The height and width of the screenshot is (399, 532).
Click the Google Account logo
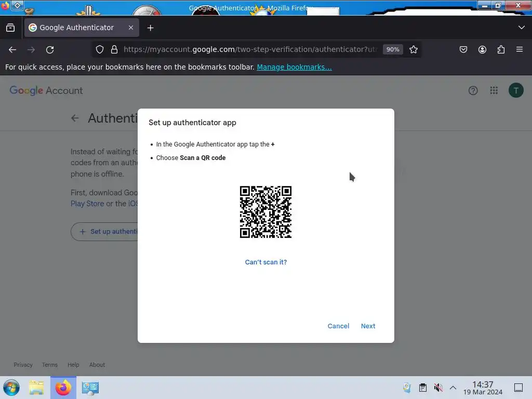46,90
